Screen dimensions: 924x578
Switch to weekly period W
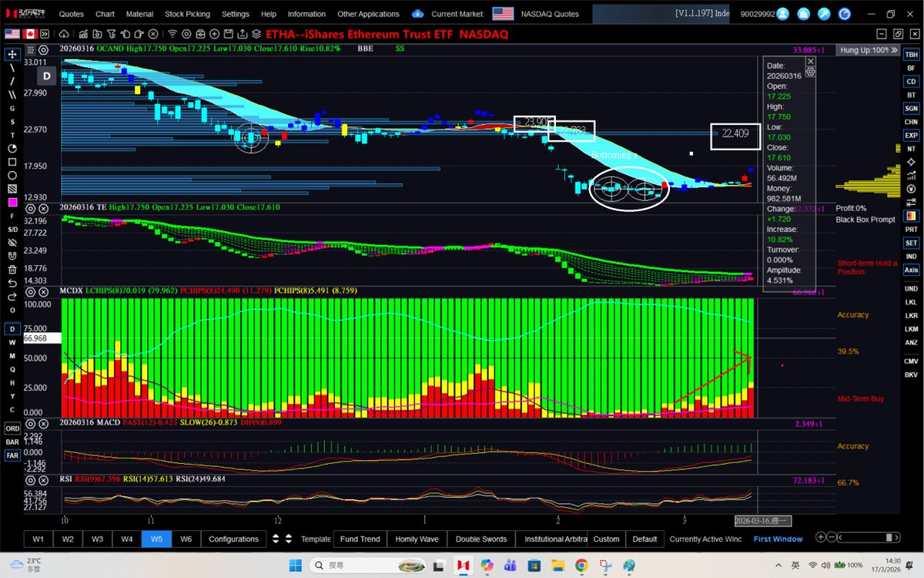tap(12, 341)
